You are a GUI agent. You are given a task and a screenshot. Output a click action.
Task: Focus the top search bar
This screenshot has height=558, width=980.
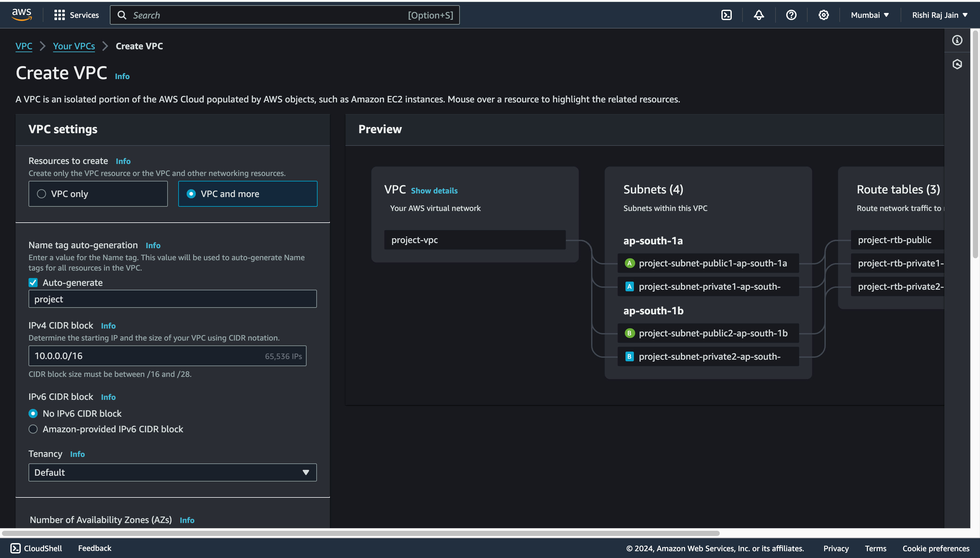(x=285, y=15)
